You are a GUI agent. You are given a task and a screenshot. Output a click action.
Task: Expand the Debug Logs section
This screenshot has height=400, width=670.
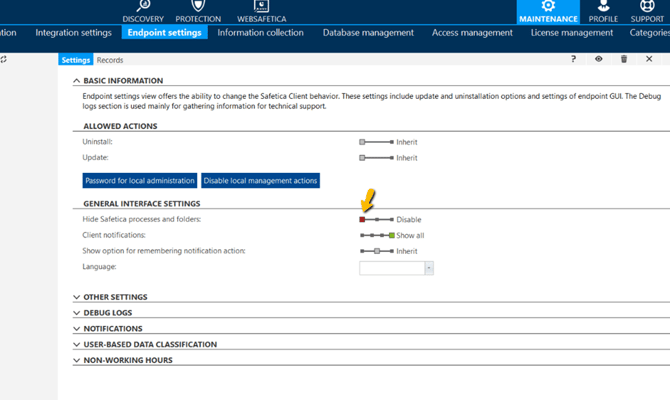coord(108,313)
